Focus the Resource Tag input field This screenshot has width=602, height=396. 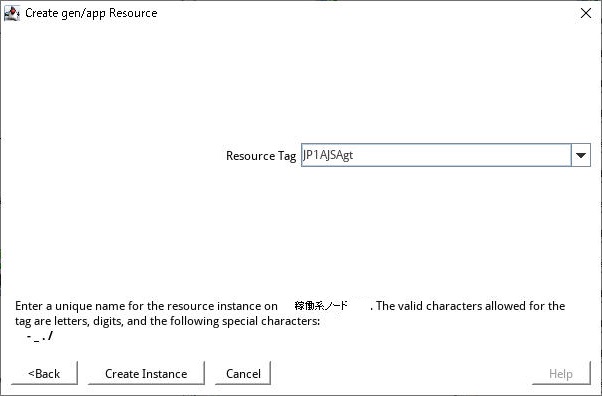(436, 155)
